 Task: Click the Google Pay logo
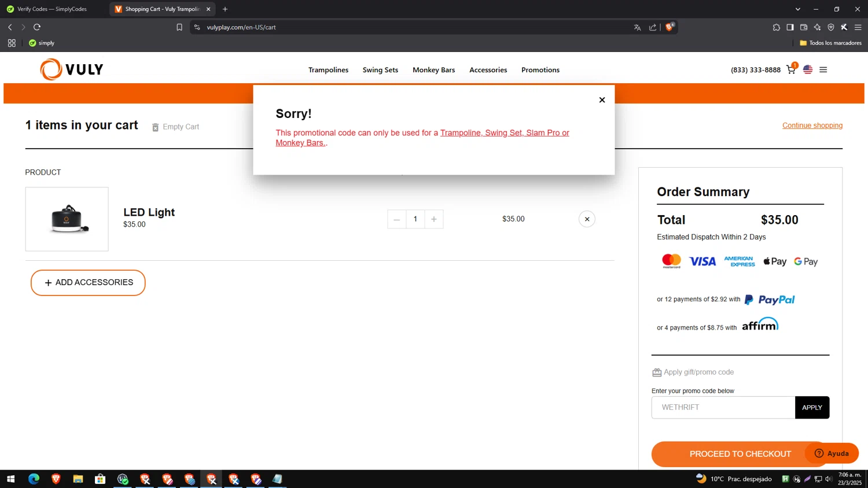(x=806, y=262)
